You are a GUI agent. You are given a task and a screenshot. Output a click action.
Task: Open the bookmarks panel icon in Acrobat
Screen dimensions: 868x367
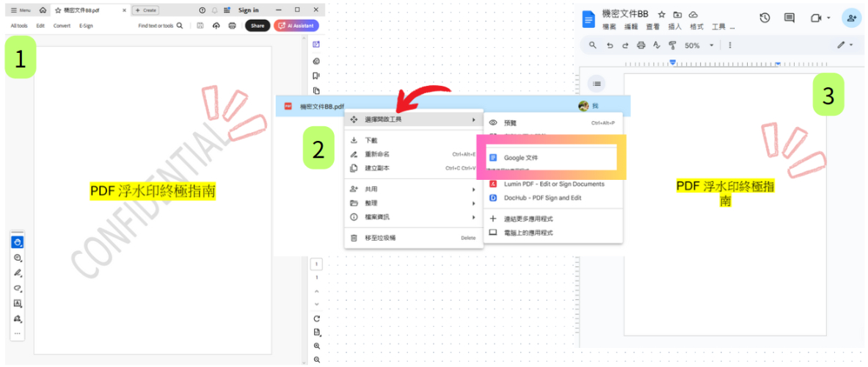tap(317, 76)
